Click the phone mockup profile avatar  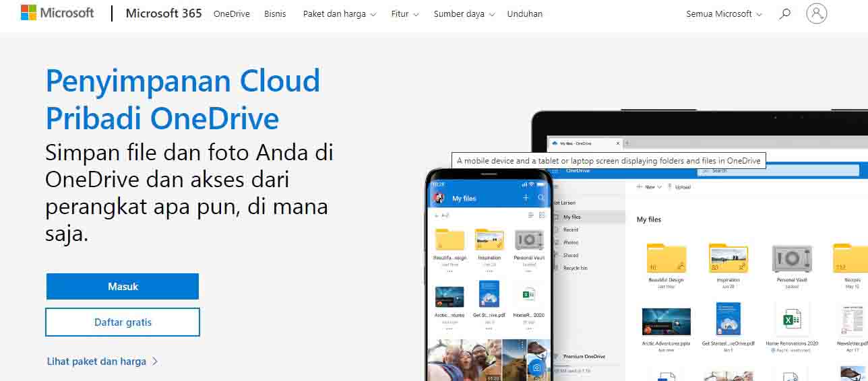439,198
